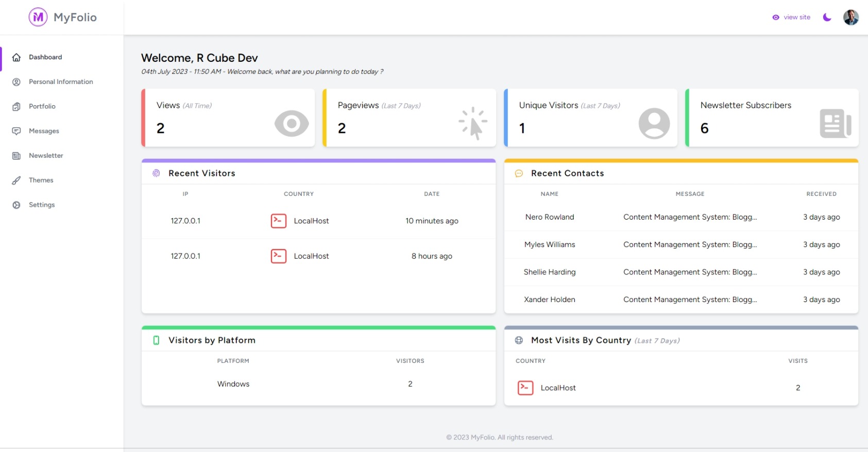Click the user icon in Unique Visitors card

pyautogui.click(x=654, y=124)
